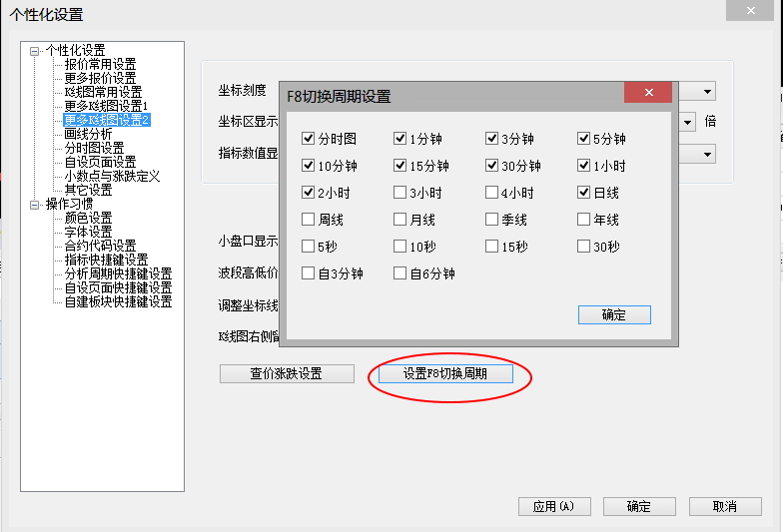The width and height of the screenshot is (783, 532).
Task: Uncheck the 1分钟 checkbox
Action: pos(399,138)
